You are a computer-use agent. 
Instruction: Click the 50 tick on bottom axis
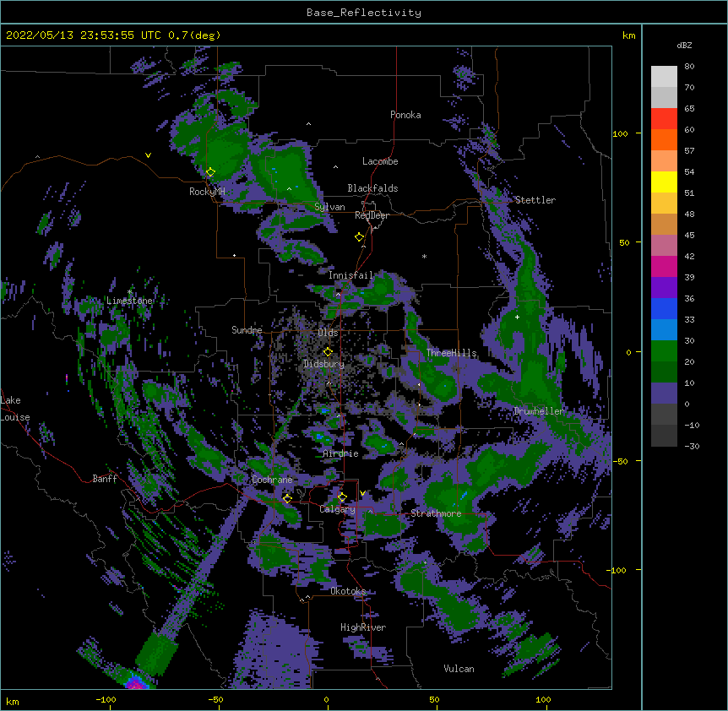[434, 699]
